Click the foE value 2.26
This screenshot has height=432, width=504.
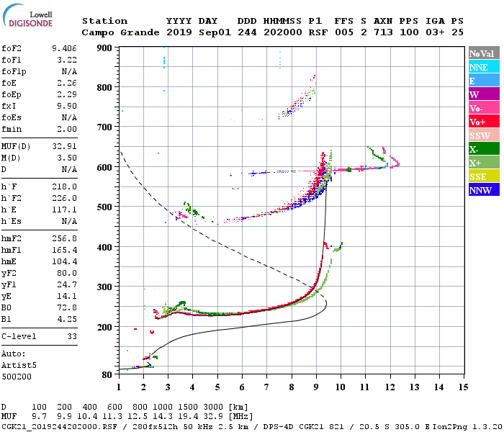(x=67, y=83)
